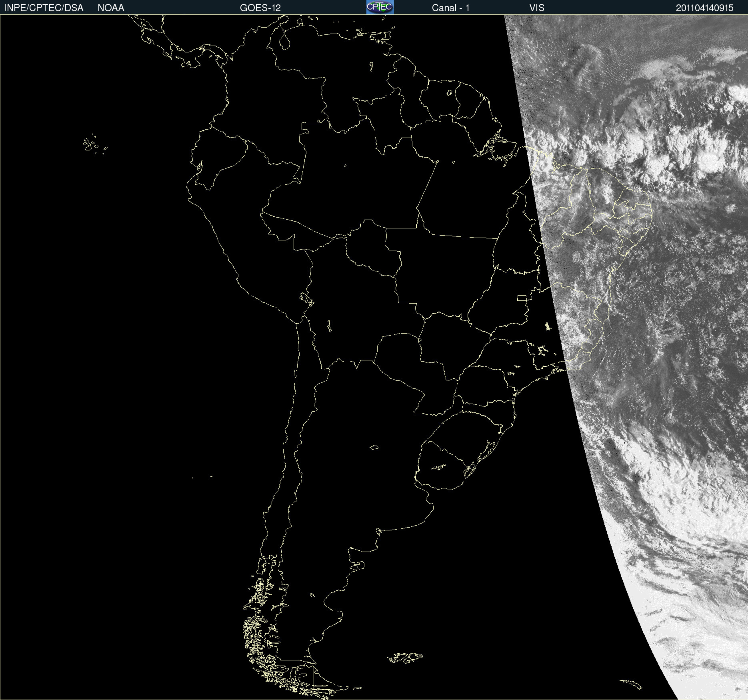Click the CPTEC logo in the header
The width and height of the screenshot is (748, 700).
pos(380,7)
